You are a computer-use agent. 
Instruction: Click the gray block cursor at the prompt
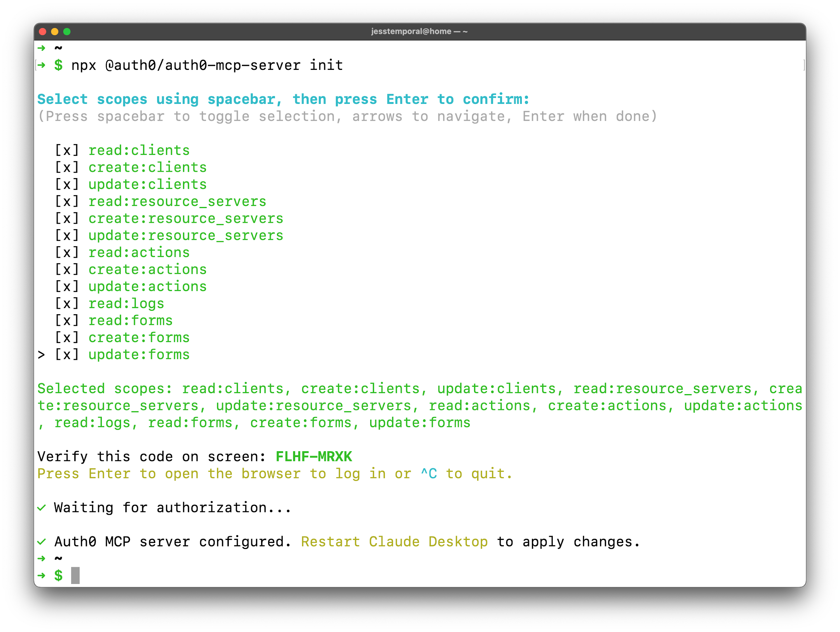point(75,576)
